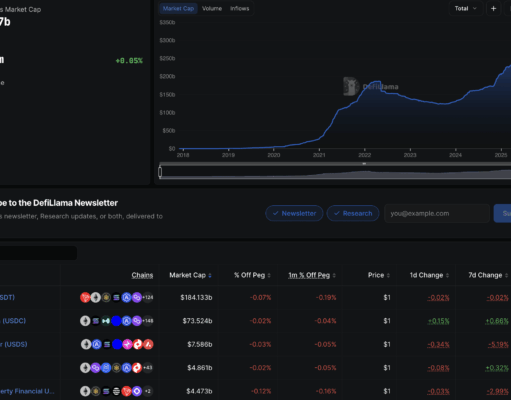Open the Financial U... stablecoin link
The height and width of the screenshot is (400, 511).
coord(27,391)
